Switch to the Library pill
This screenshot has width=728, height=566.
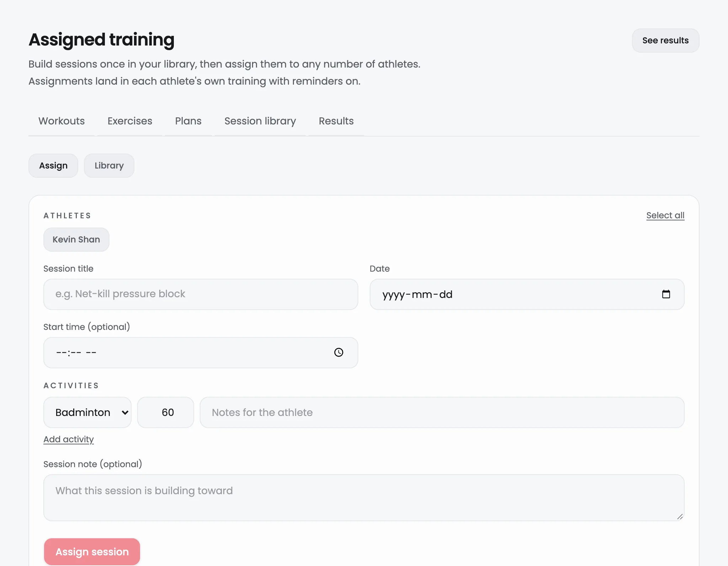109,166
